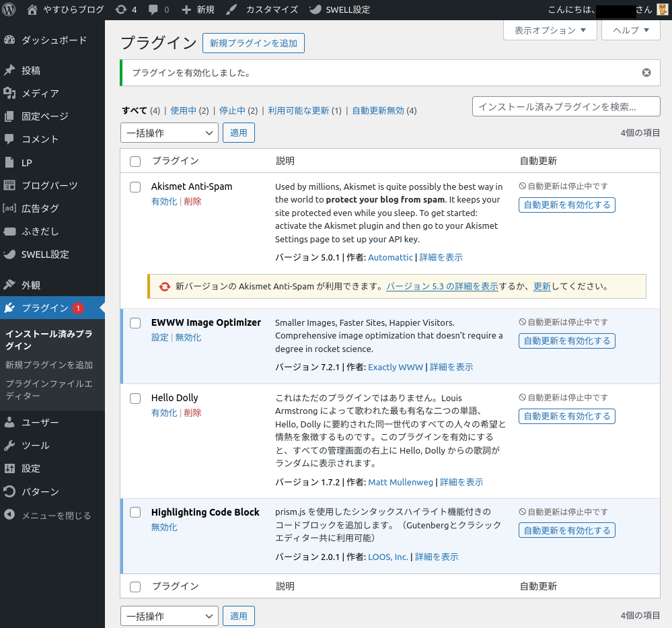Select all plugins via header checkbox
Screen dimensions: 672x628
click(135, 162)
